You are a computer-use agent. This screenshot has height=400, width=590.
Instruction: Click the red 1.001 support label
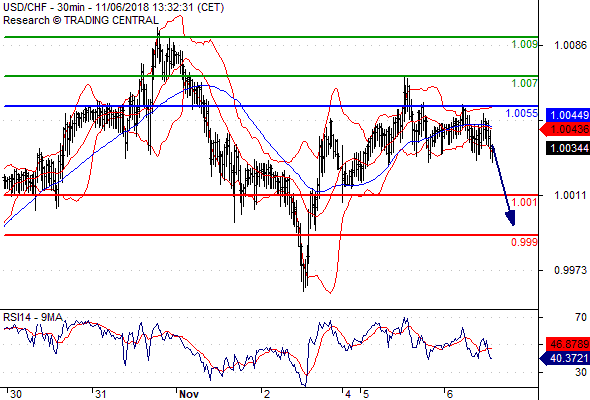(x=524, y=202)
